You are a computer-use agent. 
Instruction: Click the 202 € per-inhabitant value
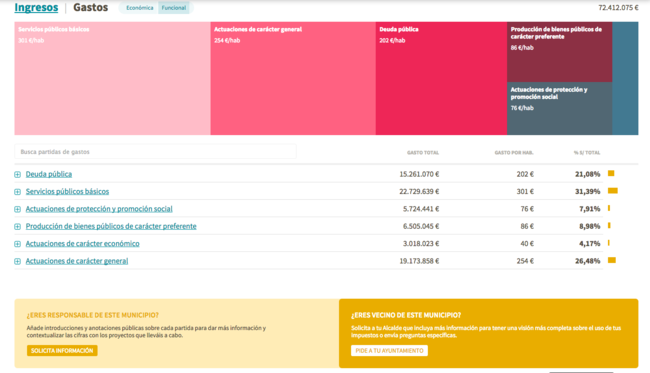(525, 174)
